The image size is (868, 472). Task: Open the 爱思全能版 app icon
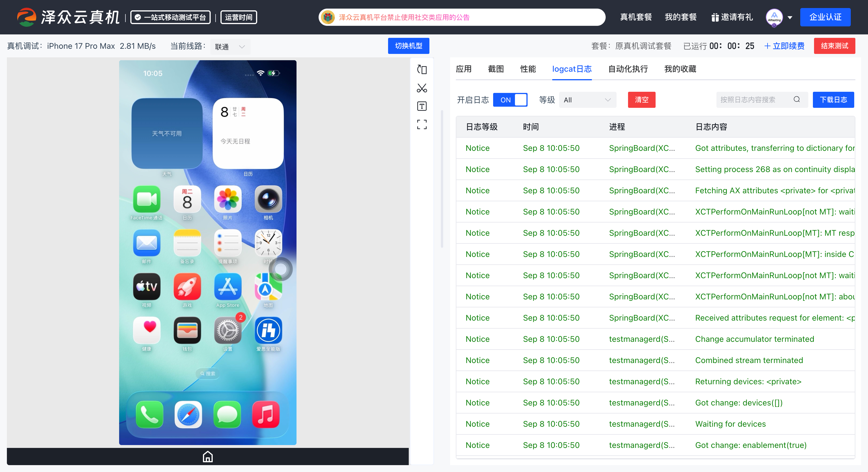coord(268,331)
